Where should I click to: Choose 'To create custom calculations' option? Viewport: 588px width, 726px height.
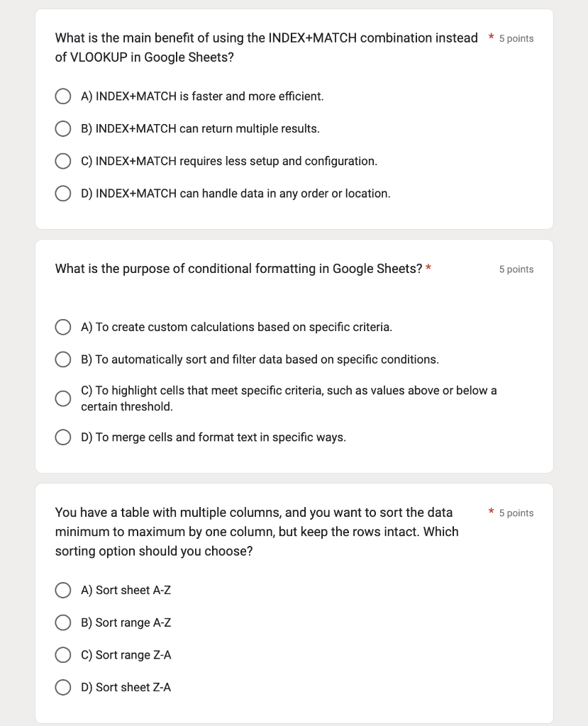click(x=63, y=327)
